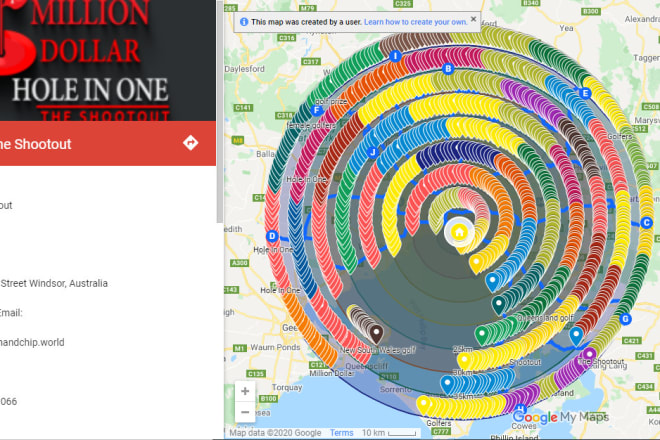
Task: Select map marker J
Action: pos(373,152)
